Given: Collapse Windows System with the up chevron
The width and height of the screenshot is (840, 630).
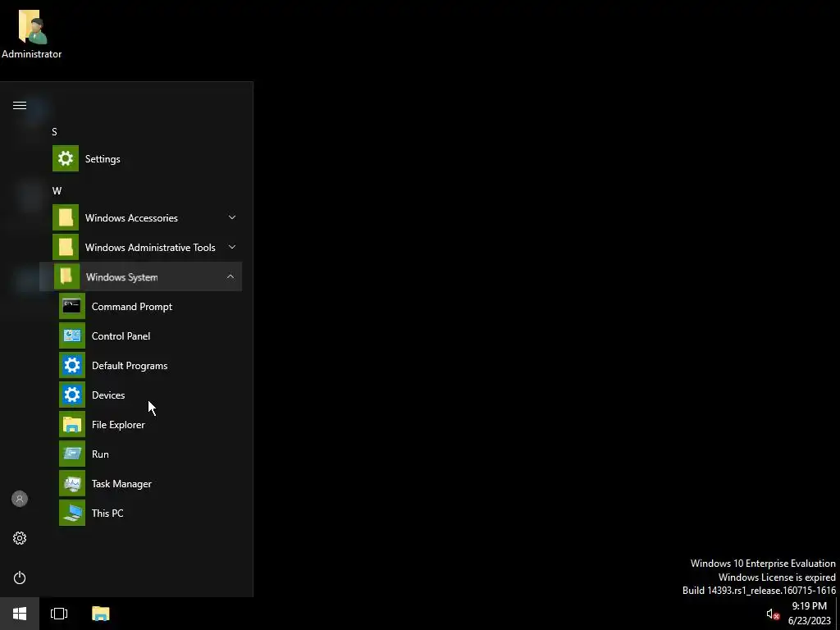Looking at the screenshot, I should (x=231, y=276).
